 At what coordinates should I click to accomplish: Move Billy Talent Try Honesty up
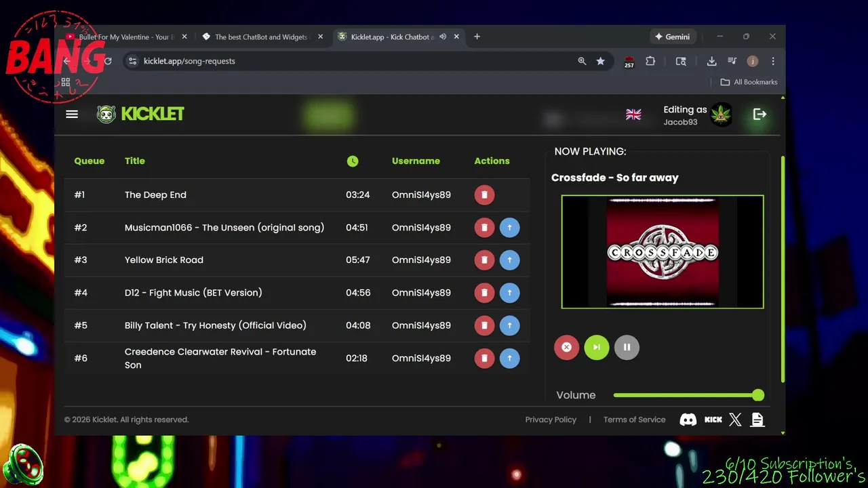pos(509,325)
